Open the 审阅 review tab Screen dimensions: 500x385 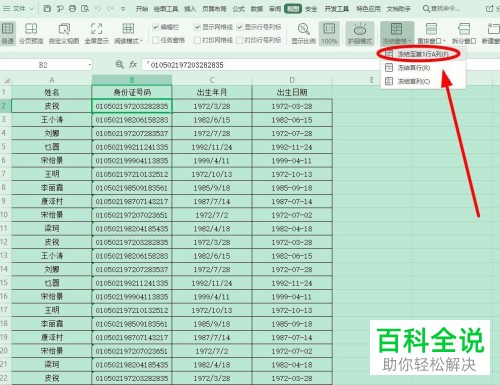pos(275,9)
